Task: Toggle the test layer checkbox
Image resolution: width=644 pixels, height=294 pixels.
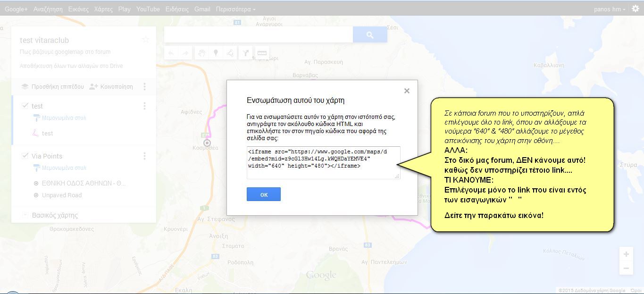Action: pyautogui.click(x=25, y=106)
